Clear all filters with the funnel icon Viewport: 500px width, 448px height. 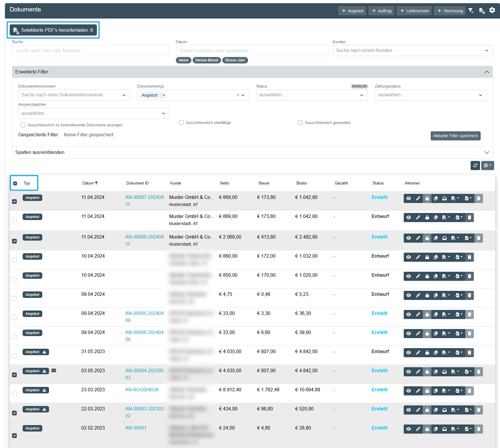pyautogui.click(x=471, y=11)
